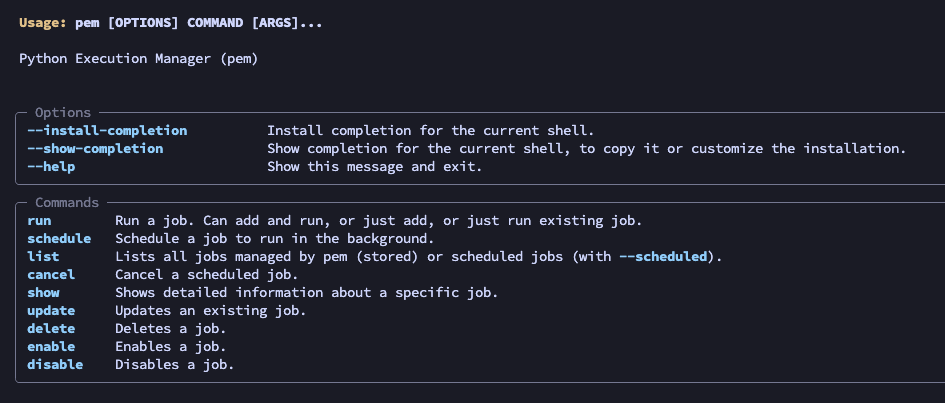This screenshot has width=945, height=403.
Task: Select the enable command
Action: (51, 347)
